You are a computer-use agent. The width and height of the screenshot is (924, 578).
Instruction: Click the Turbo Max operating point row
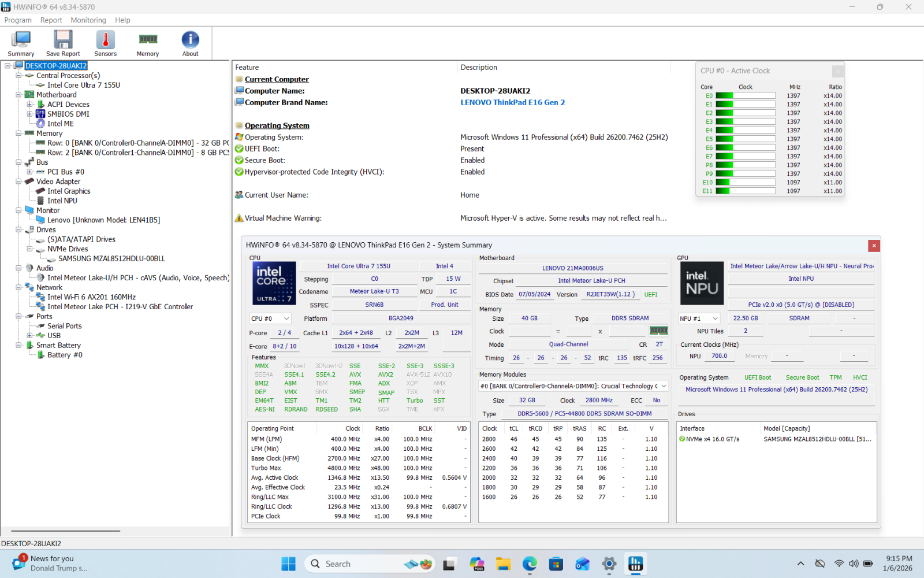click(x=359, y=468)
